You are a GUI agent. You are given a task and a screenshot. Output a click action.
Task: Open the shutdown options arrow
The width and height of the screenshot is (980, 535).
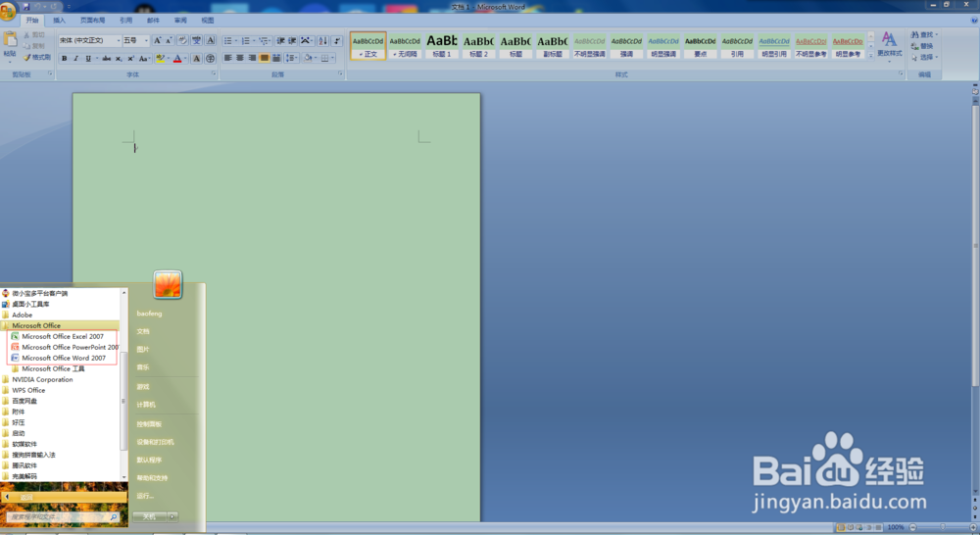(172, 517)
